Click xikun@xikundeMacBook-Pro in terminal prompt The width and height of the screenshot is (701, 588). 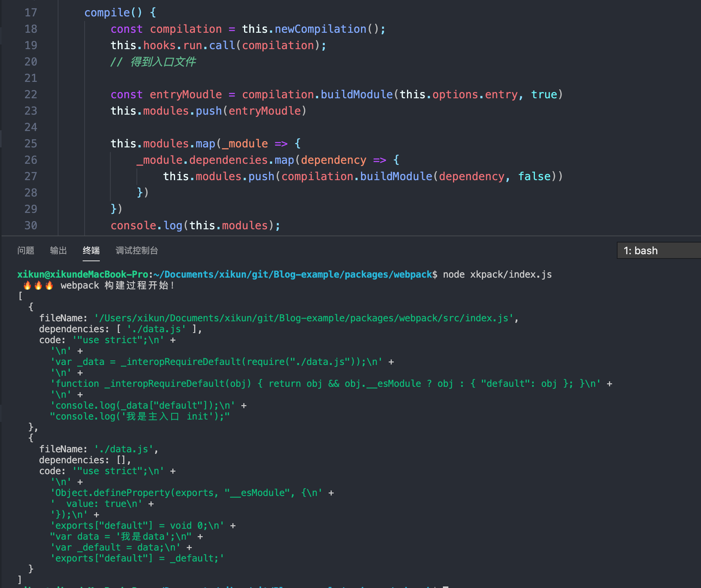pos(83,275)
